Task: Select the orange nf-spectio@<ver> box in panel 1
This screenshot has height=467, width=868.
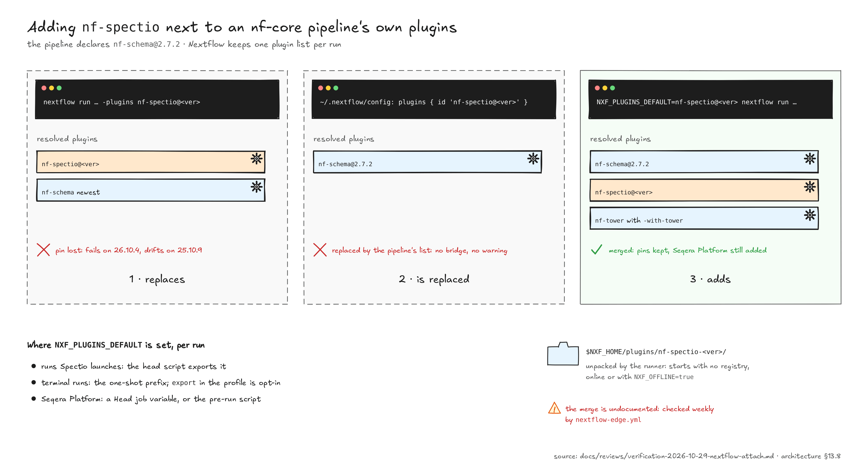Action: click(x=151, y=162)
